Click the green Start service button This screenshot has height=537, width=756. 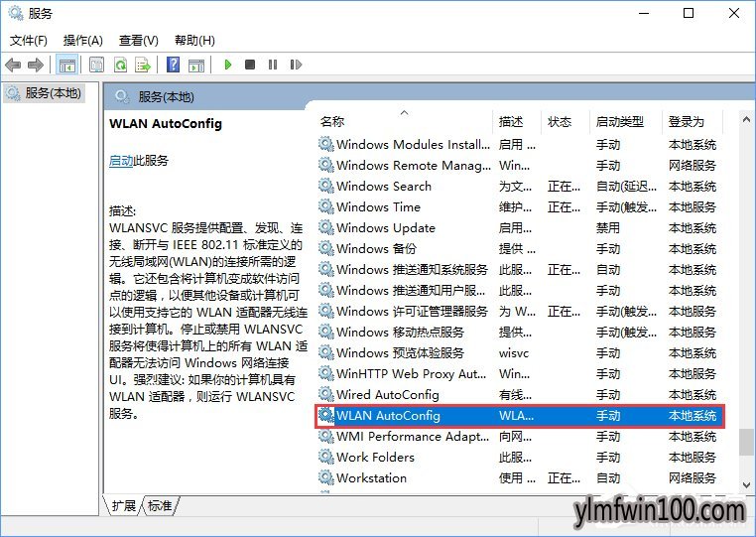[x=228, y=65]
